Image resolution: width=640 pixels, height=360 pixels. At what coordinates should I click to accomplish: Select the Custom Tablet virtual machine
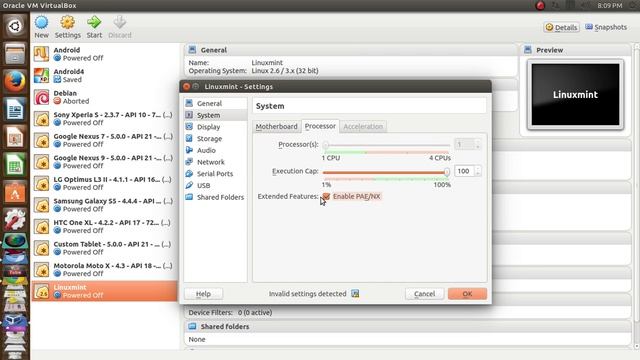(x=104, y=248)
